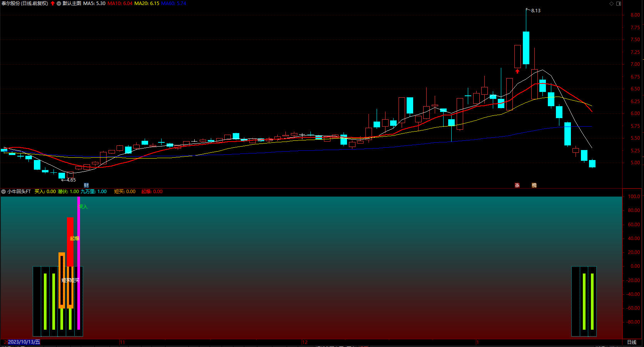The height and width of the screenshot is (347, 644).
Task: Click the 买入 green label in indicator panel
Action: (83, 207)
